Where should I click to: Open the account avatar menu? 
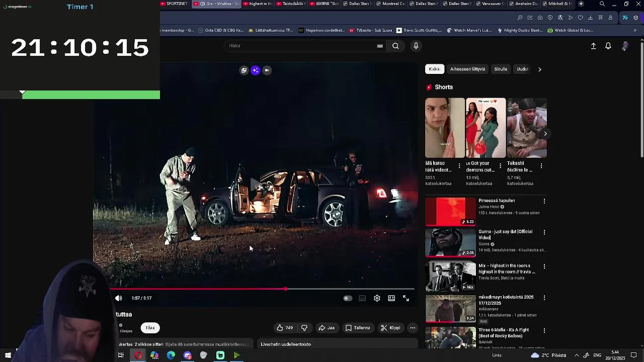coord(625,46)
